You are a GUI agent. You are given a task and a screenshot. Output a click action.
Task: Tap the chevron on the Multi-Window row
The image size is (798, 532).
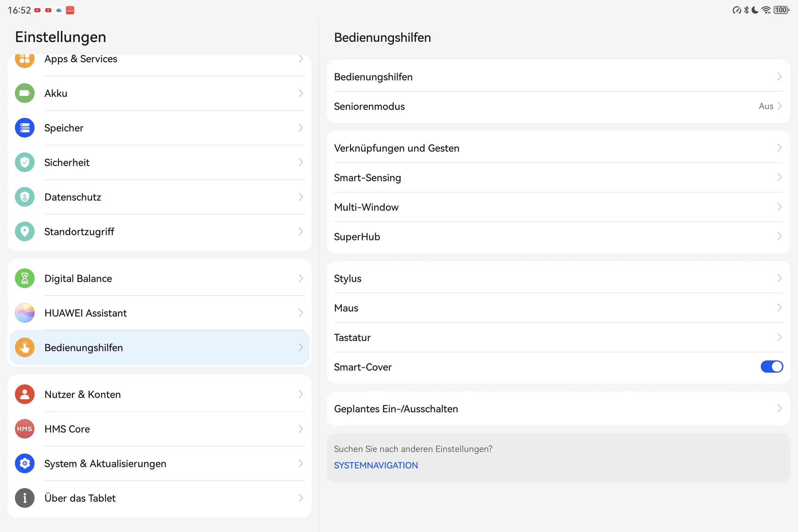tap(779, 207)
